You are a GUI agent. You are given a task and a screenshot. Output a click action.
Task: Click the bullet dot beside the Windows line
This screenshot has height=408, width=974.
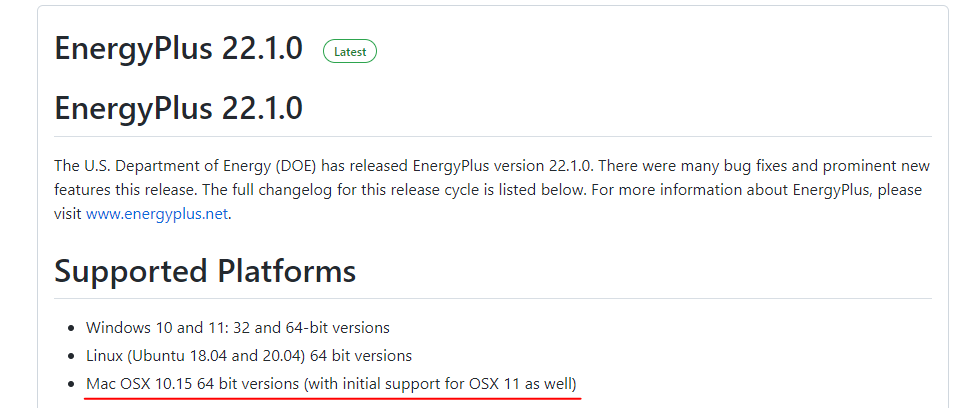[72, 328]
